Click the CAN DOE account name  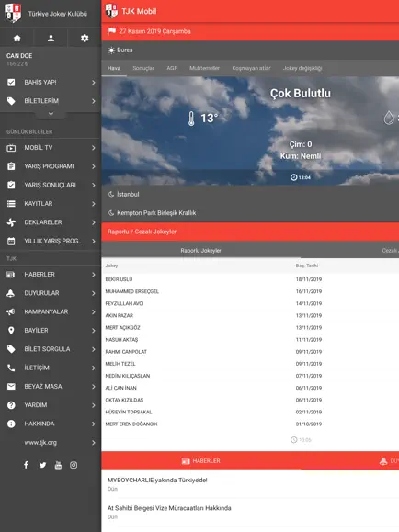[19, 56]
